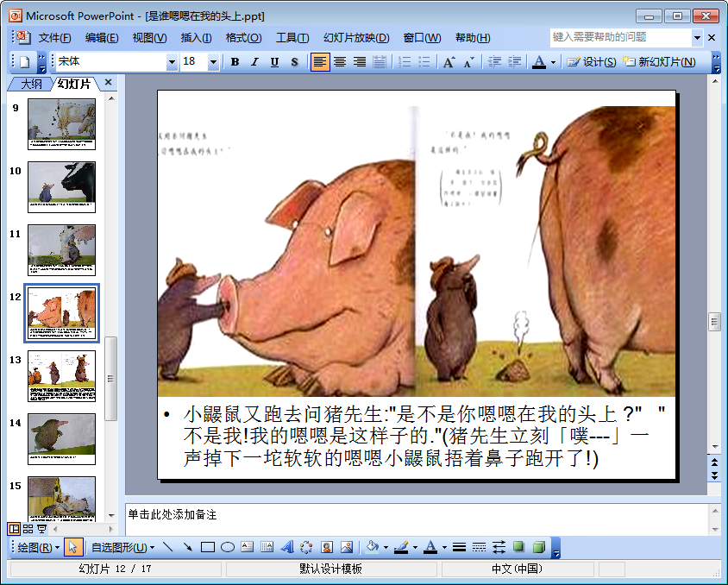Open the 编辑(E) menu
728x585 pixels.
(102, 38)
